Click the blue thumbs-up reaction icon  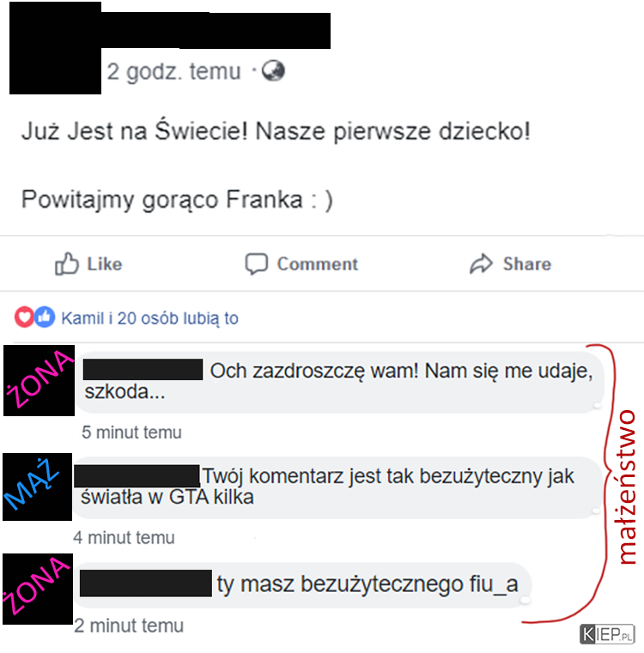(x=45, y=317)
